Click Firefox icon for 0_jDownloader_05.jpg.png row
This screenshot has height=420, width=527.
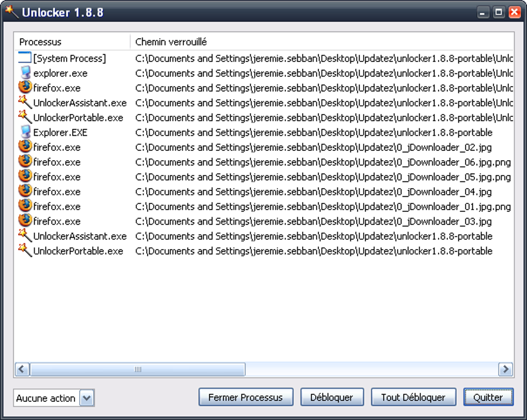click(x=25, y=176)
